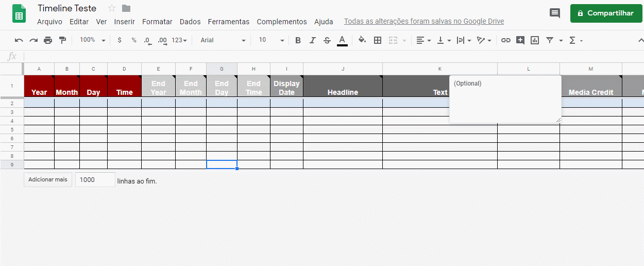644x266 pixels.
Task: Open the Formatar menu
Action: click(157, 22)
